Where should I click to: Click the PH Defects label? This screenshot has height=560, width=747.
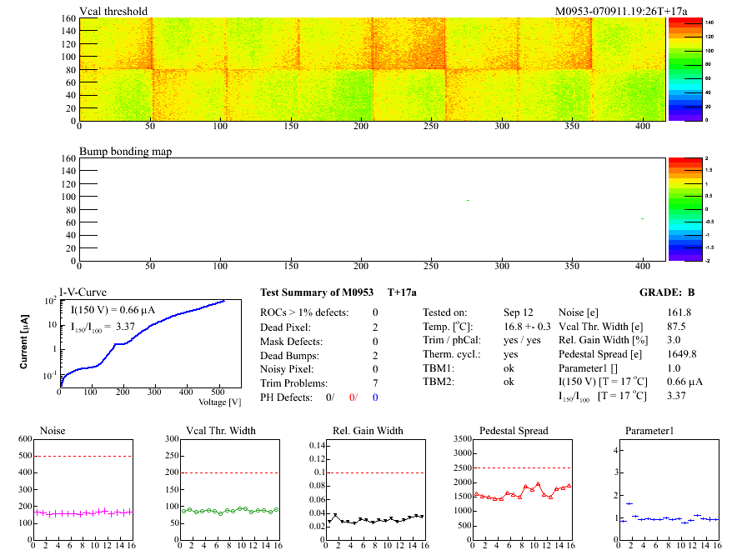[288, 397]
